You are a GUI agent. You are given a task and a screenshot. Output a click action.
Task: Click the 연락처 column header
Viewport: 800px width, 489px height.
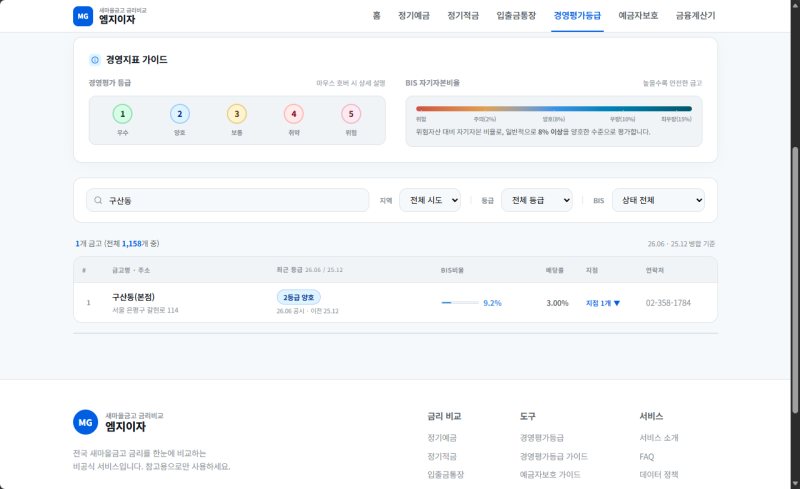(x=655, y=270)
